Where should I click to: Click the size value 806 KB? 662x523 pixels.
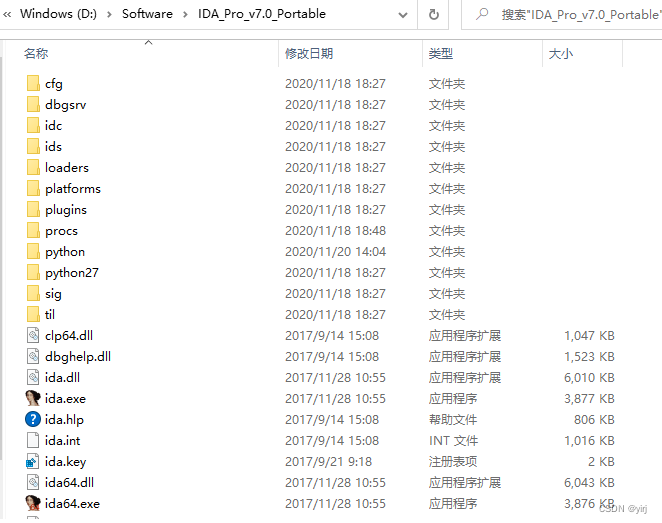[x=594, y=420]
